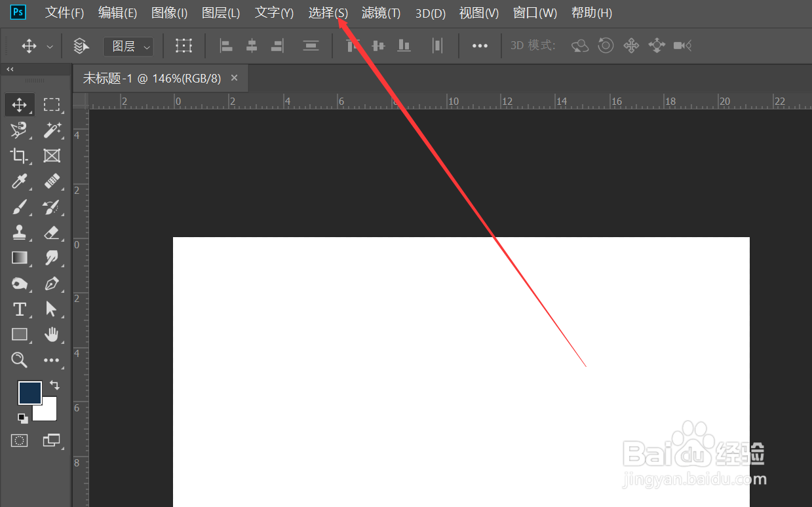Select the Gradient tool
This screenshot has height=507, width=812.
click(x=20, y=257)
